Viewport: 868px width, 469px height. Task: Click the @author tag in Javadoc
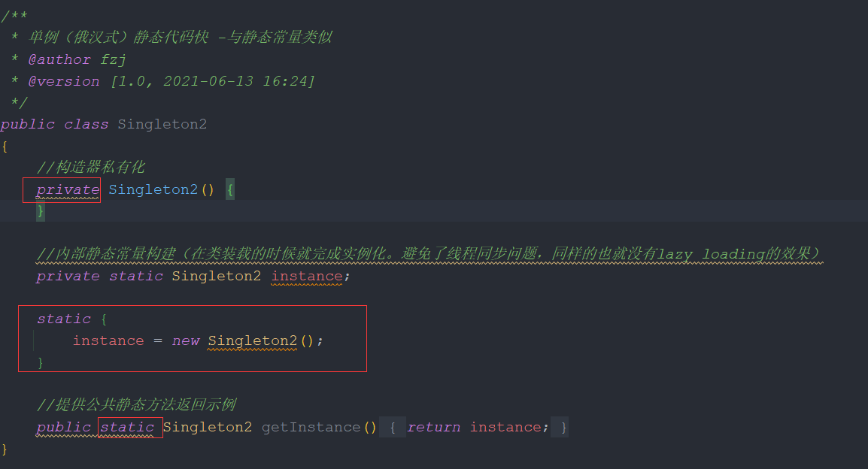pyautogui.click(x=59, y=59)
